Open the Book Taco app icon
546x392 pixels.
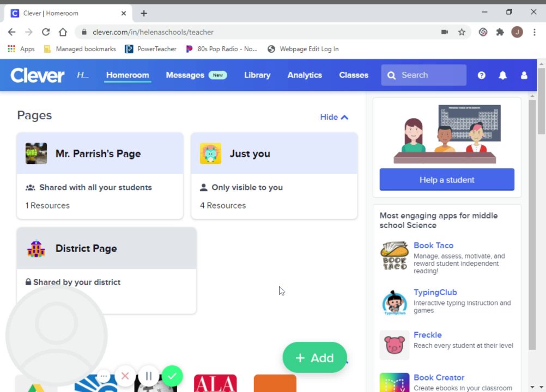pos(394,256)
